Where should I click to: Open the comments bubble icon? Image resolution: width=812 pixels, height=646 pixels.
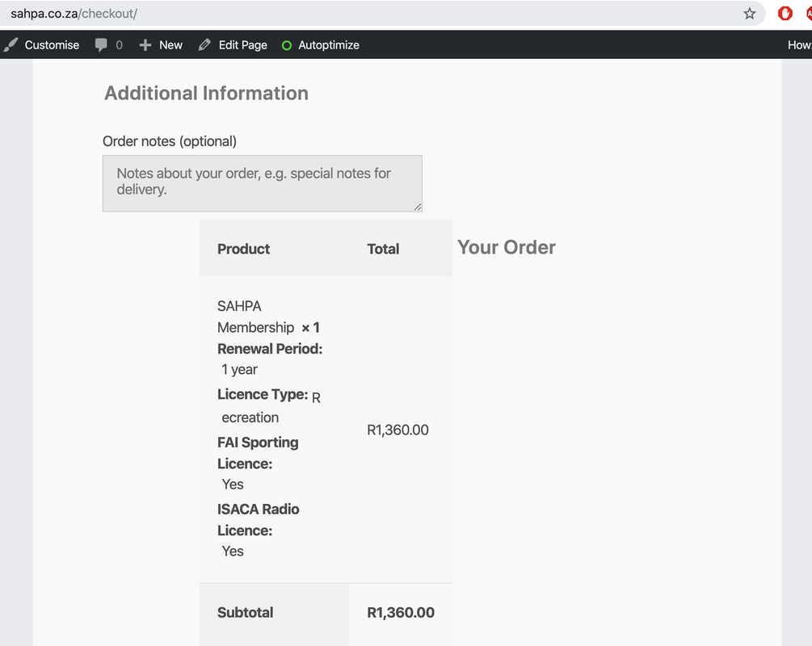click(x=101, y=45)
